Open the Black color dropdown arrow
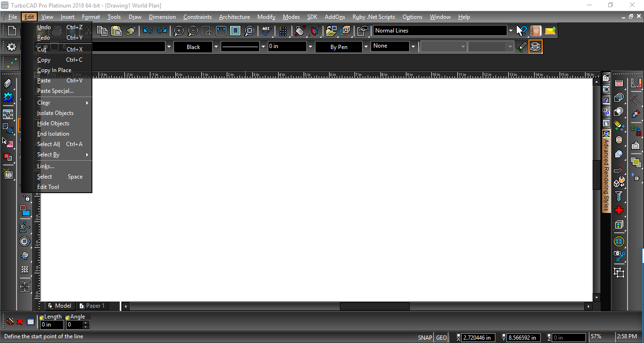The image size is (644, 343). (216, 47)
